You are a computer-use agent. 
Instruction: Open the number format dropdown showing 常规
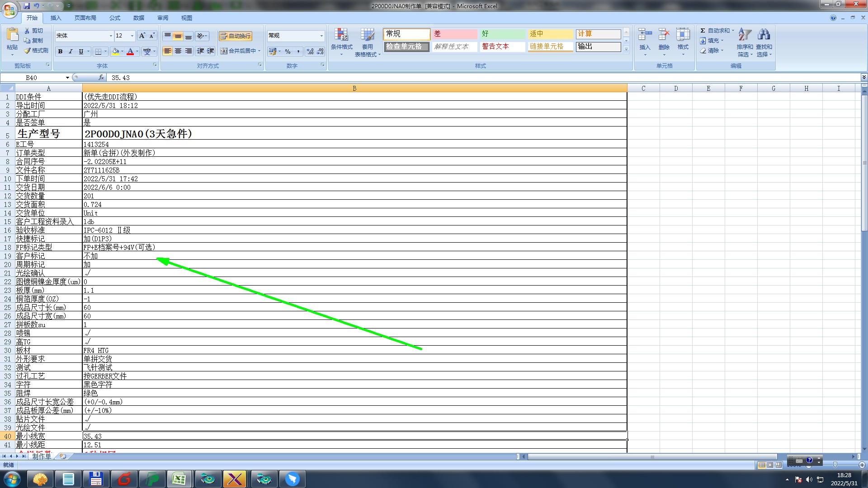point(321,36)
